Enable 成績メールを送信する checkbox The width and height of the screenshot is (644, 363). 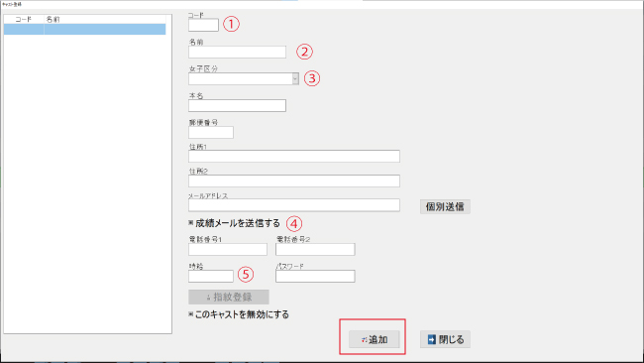pos(190,222)
